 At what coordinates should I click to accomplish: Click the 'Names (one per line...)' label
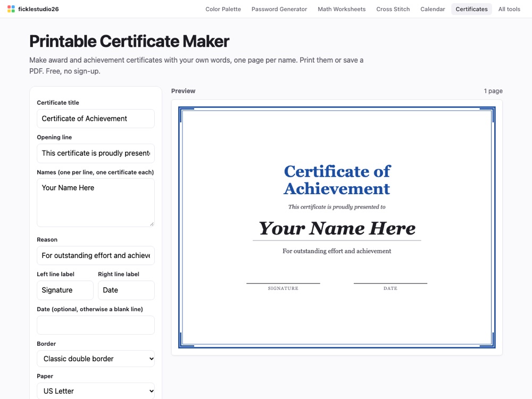(x=95, y=172)
